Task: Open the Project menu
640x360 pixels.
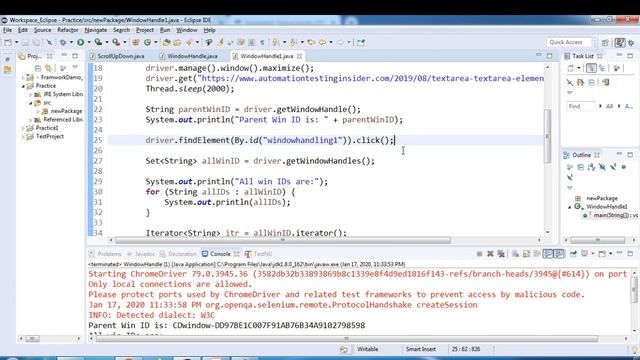Action: click(x=145, y=30)
